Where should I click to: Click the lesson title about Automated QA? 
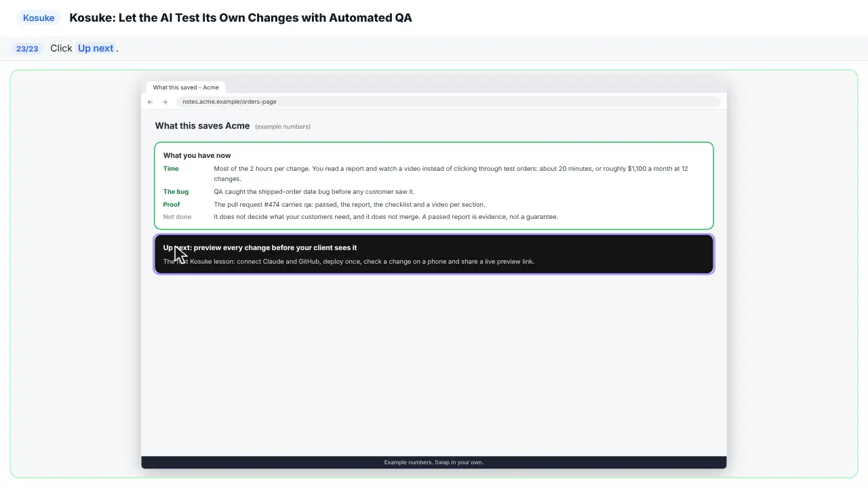pos(241,18)
